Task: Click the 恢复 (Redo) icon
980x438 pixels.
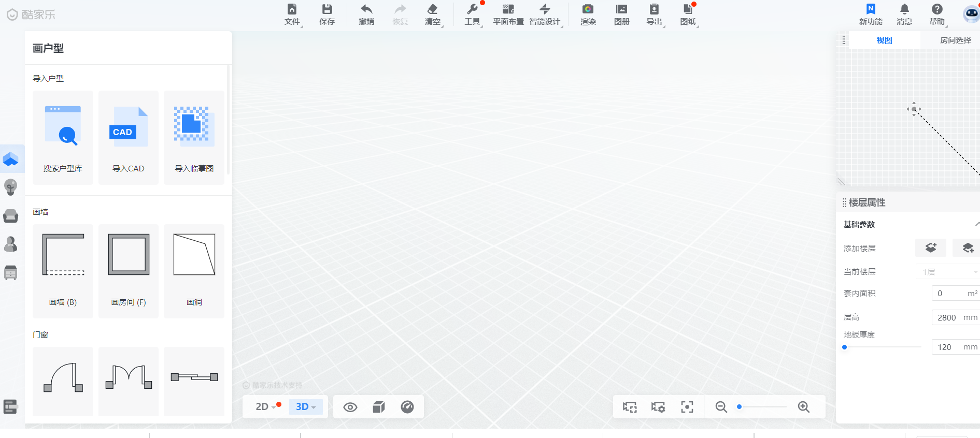Action: [400, 14]
